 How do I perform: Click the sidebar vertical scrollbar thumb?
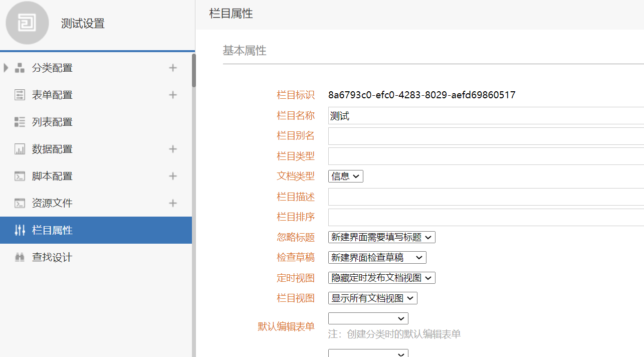coord(194,70)
